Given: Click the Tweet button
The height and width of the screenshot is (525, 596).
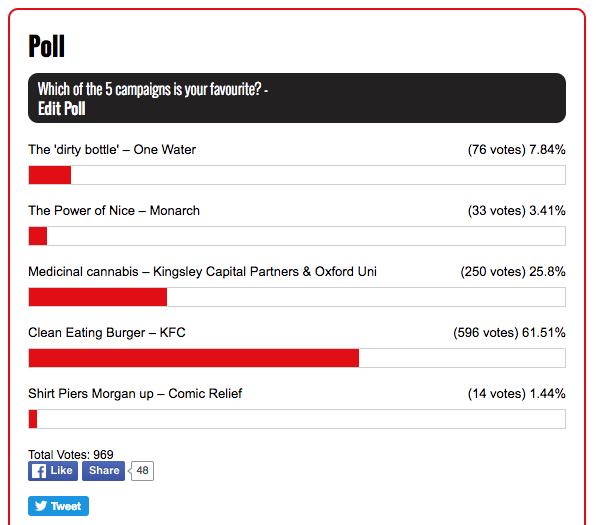Looking at the screenshot, I should (x=59, y=506).
